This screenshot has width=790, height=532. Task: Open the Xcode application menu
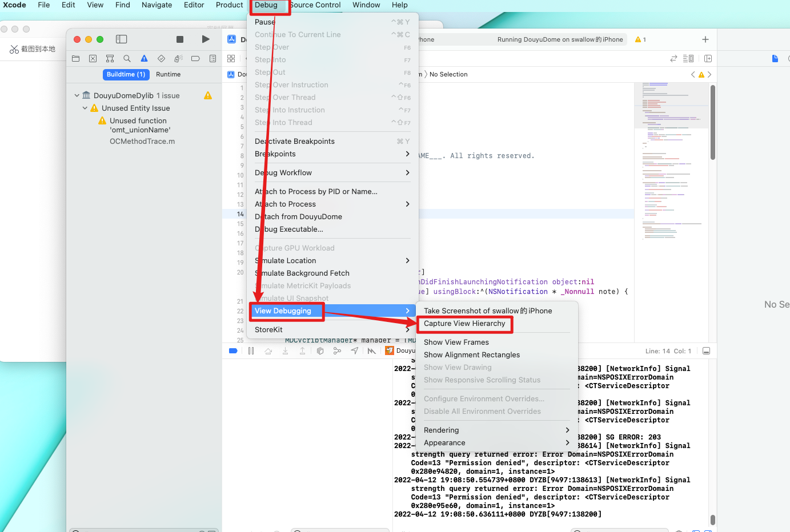click(14, 5)
